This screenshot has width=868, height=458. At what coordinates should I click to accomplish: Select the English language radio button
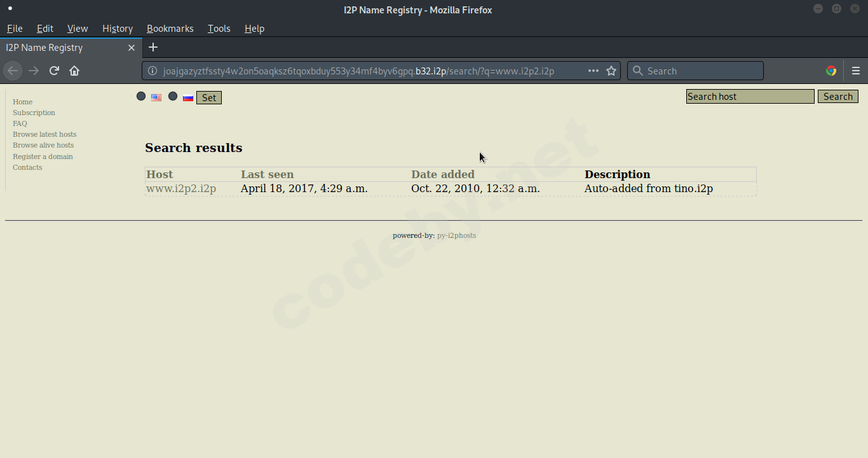pos(141,96)
